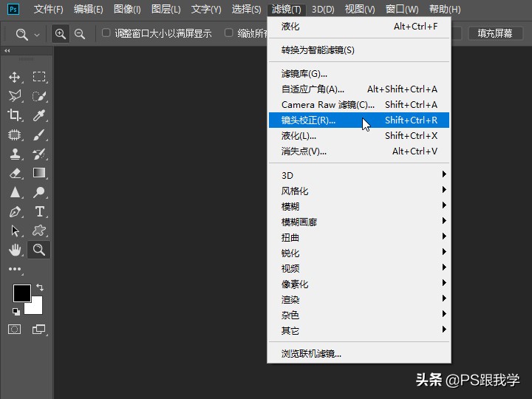Reset default foreground and background colors
Viewport: 532px width, 399px height.
(x=16, y=311)
